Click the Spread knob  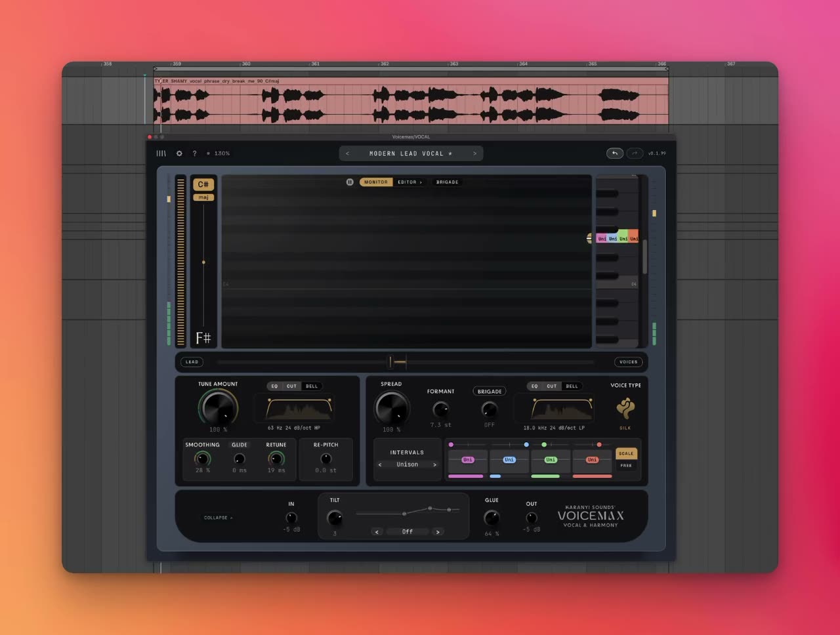[x=392, y=408]
